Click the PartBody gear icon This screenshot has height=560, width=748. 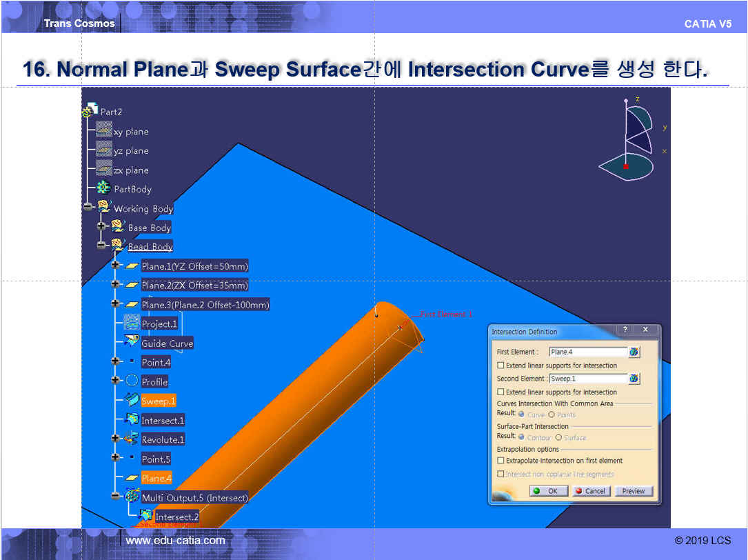[103, 188]
